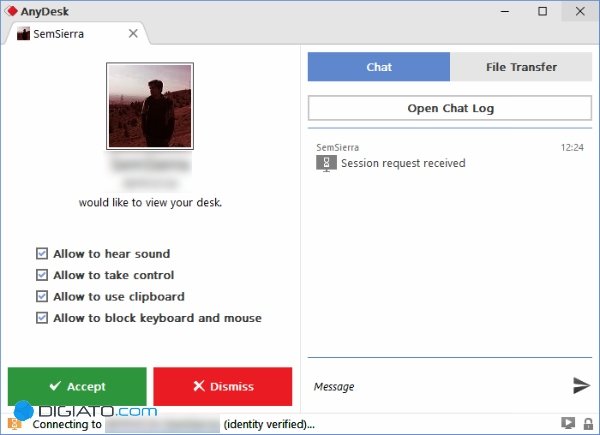This screenshot has width=600, height=435.
Task: Focus the Message input field
Action: click(436, 386)
